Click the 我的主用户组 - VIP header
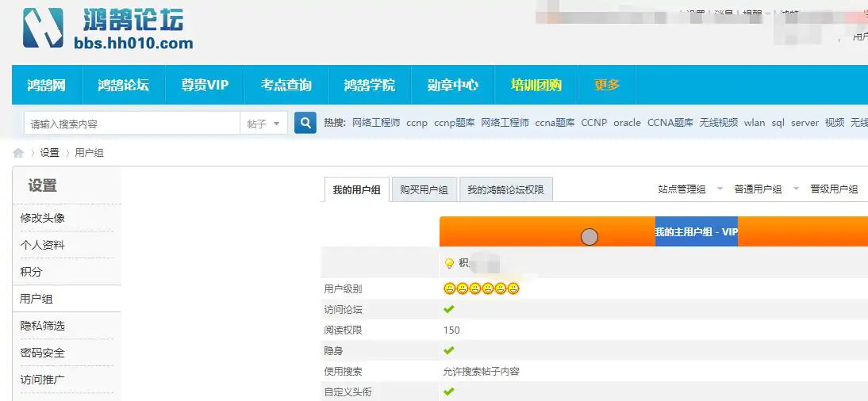The image size is (868, 401). click(x=697, y=231)
